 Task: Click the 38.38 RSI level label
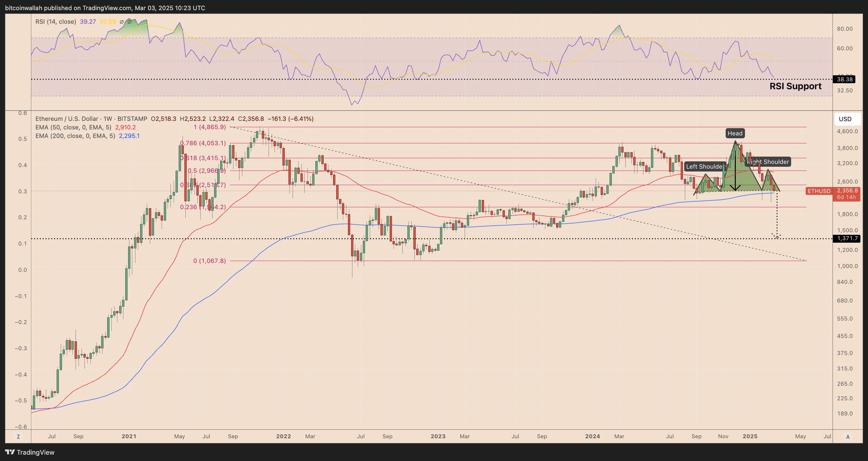pyautogui.click(x=845, y=79)
